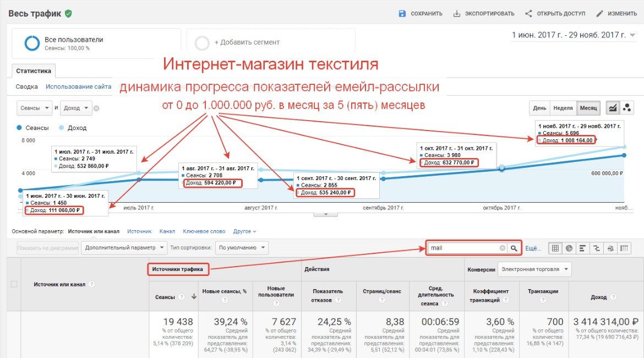This screenshot has height=358, width=644.
Task: Click СОХРАНИТЬ button label
Action: click(427, 14)
